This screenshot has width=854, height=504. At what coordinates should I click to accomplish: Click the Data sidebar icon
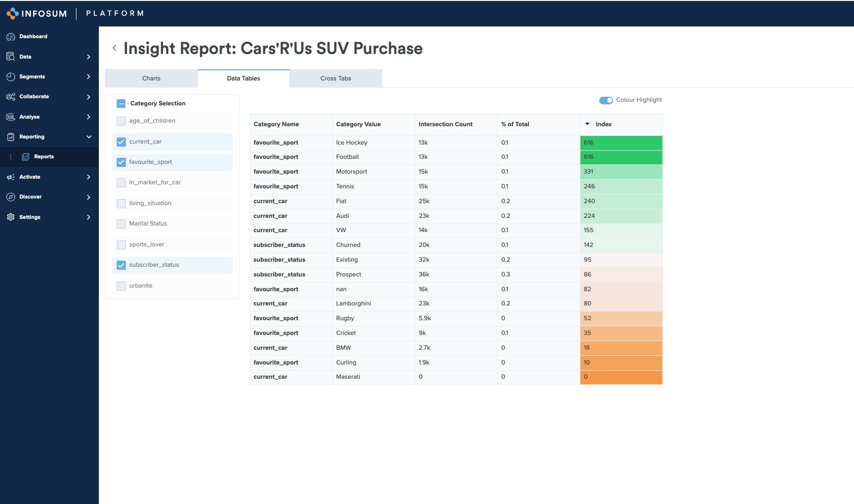point(11,57)
